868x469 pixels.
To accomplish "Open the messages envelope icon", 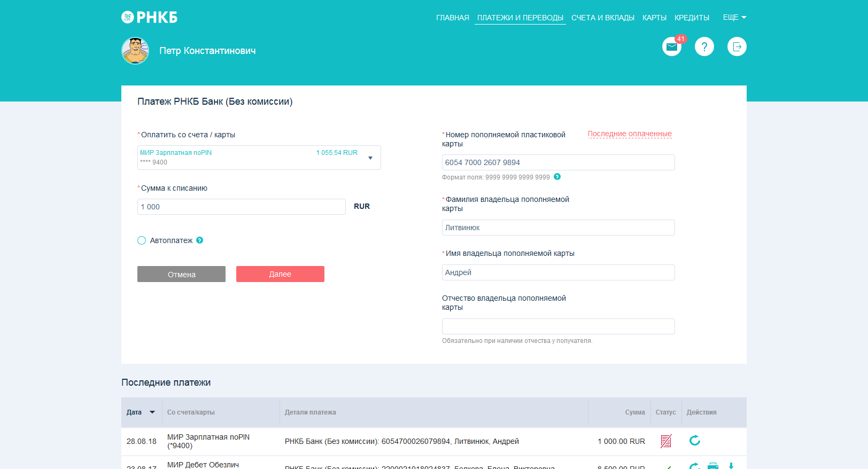I will point(672,47).
